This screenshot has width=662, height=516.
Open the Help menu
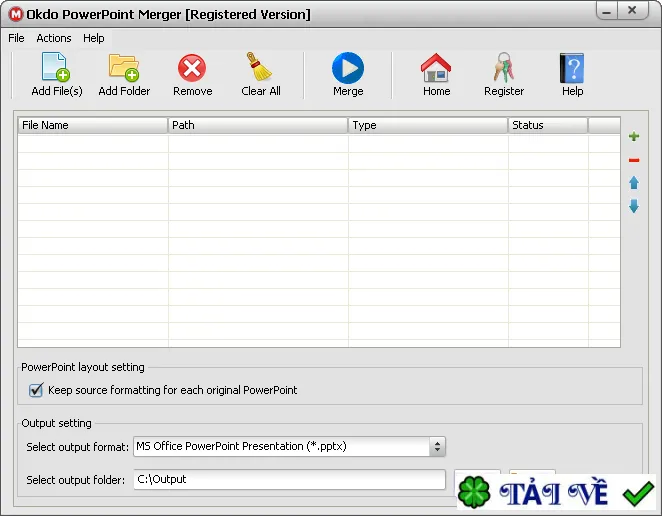[93, 38]
